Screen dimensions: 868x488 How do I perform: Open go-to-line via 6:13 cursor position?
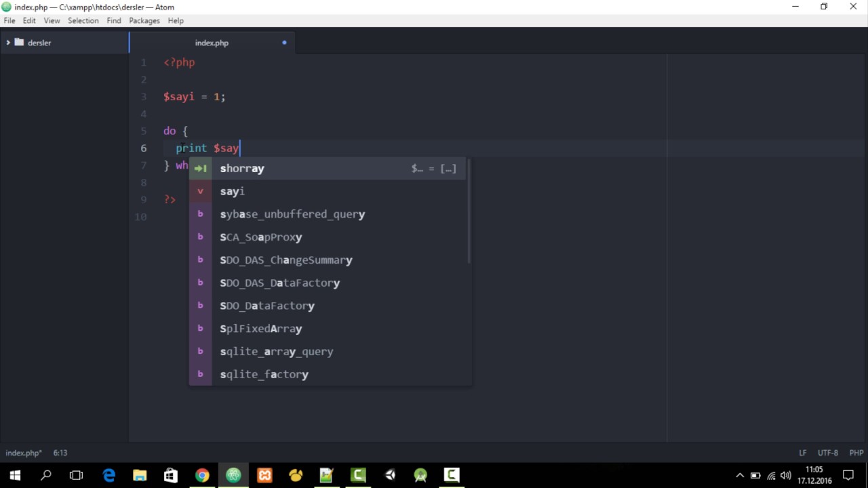(60, 453)
